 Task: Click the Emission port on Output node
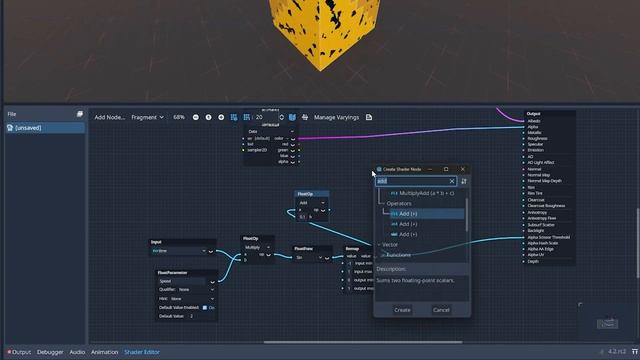point(524,150)
